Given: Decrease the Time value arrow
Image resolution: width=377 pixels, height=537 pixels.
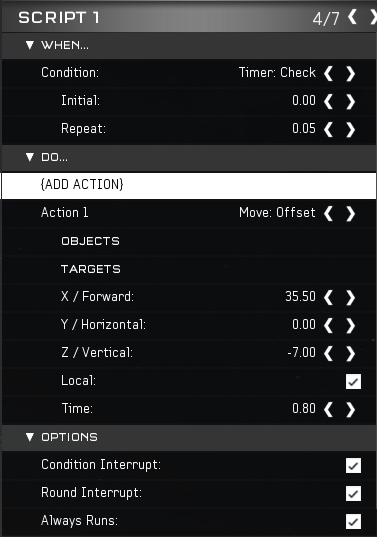Looking at the screenshot, I should [x=328, y=409].
